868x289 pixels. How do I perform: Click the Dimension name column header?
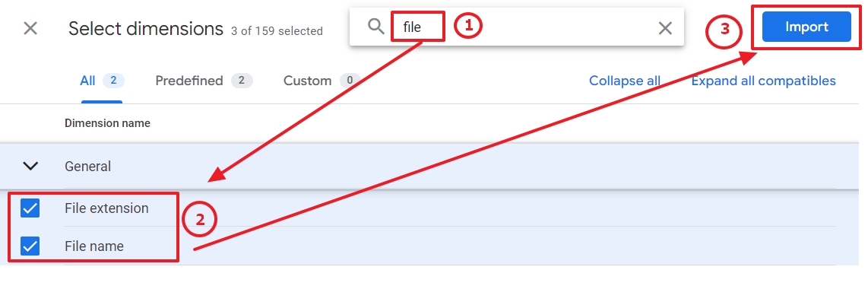107,123
